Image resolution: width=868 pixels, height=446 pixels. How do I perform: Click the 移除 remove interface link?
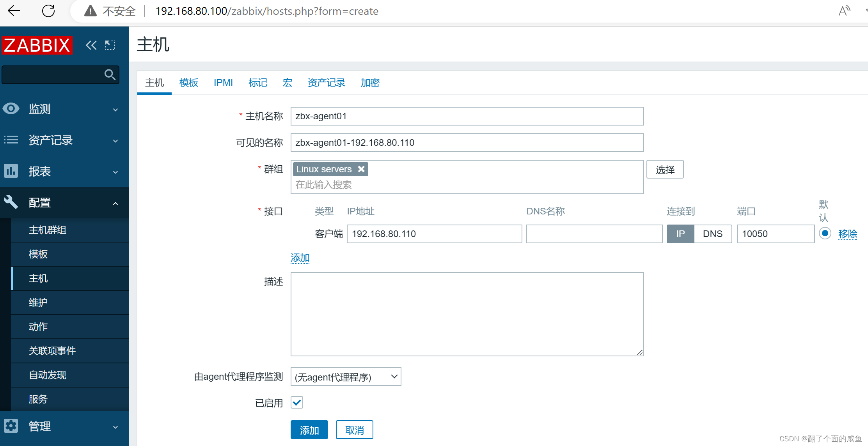point(847,234)
